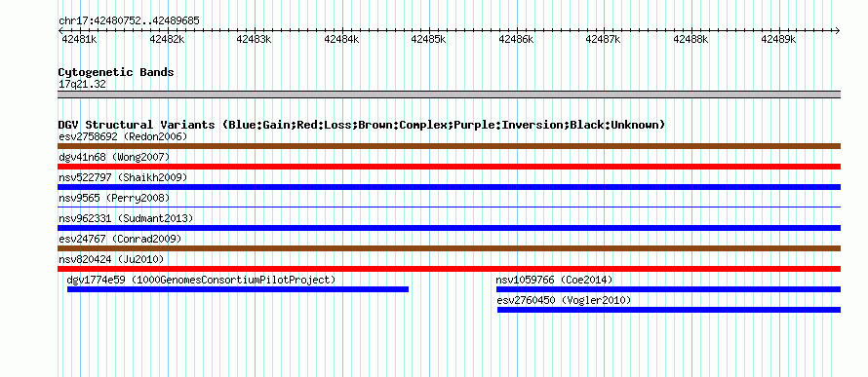Screen dimensions: 868x377
Task: Click the 42484k ruler mark
Action: [341, 39]
